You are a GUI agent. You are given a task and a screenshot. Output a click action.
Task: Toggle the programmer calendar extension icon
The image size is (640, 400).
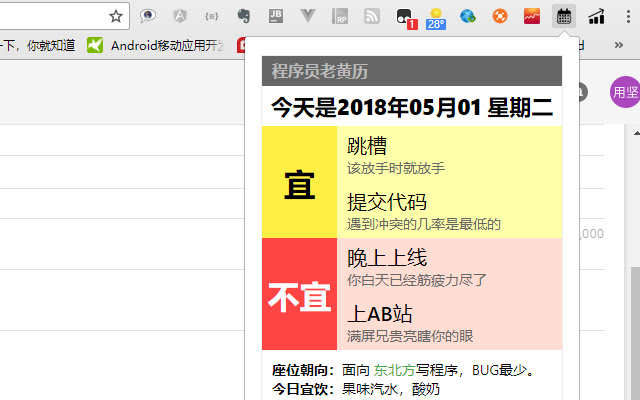(564, 16)
